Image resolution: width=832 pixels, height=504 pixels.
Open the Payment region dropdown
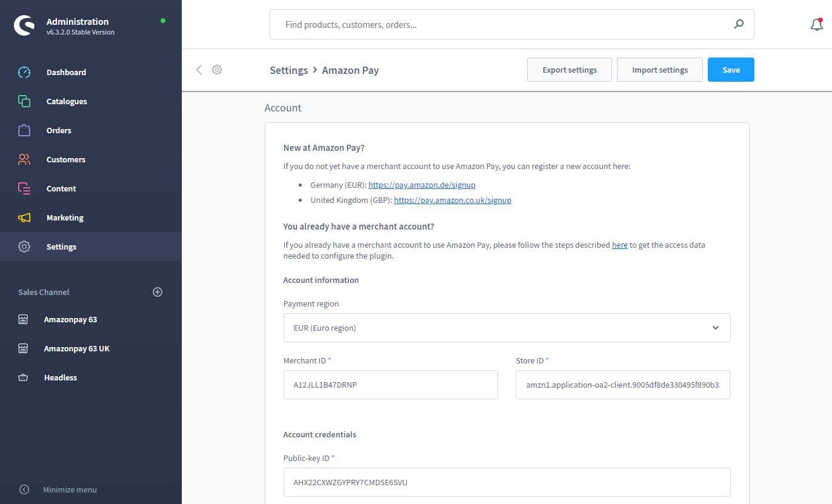click(507, 328)
